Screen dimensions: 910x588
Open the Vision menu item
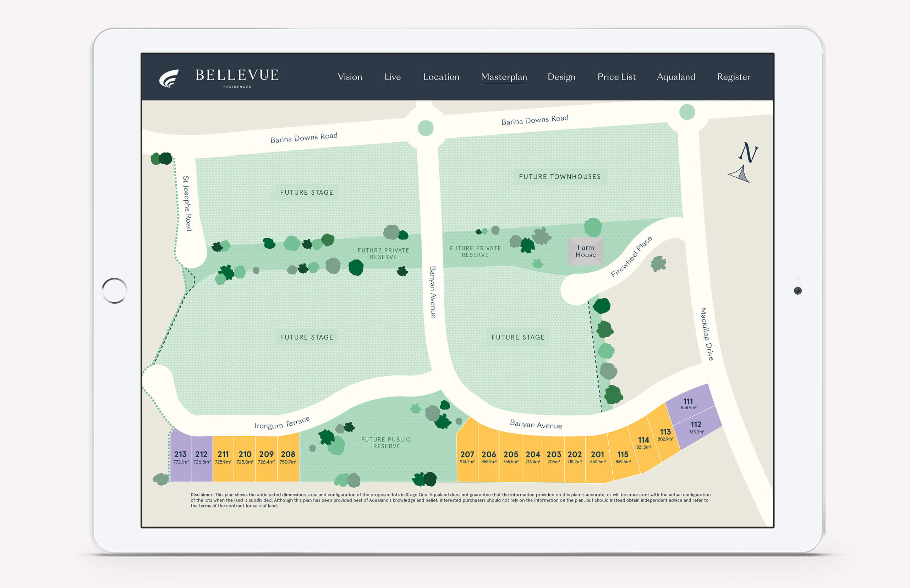point(350,77)
